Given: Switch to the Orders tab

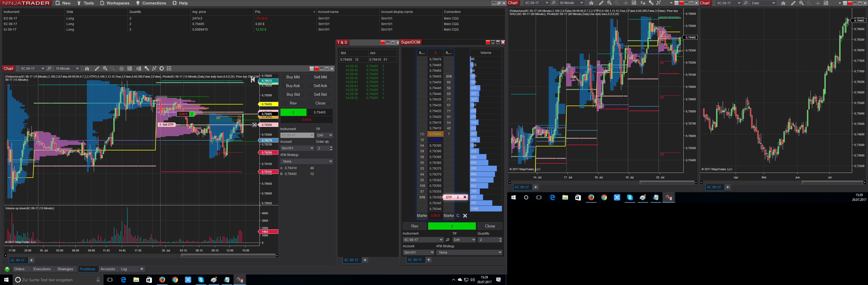Looking at the screenshot, I should coord(19,269).
